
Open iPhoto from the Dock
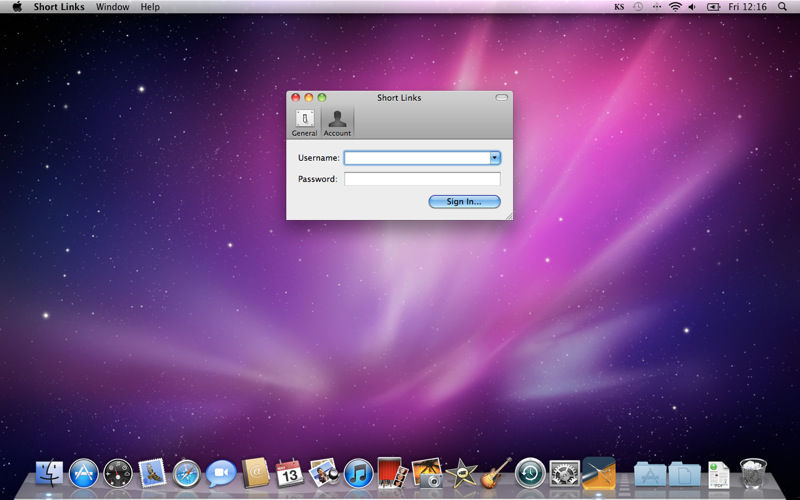(427, 472)
